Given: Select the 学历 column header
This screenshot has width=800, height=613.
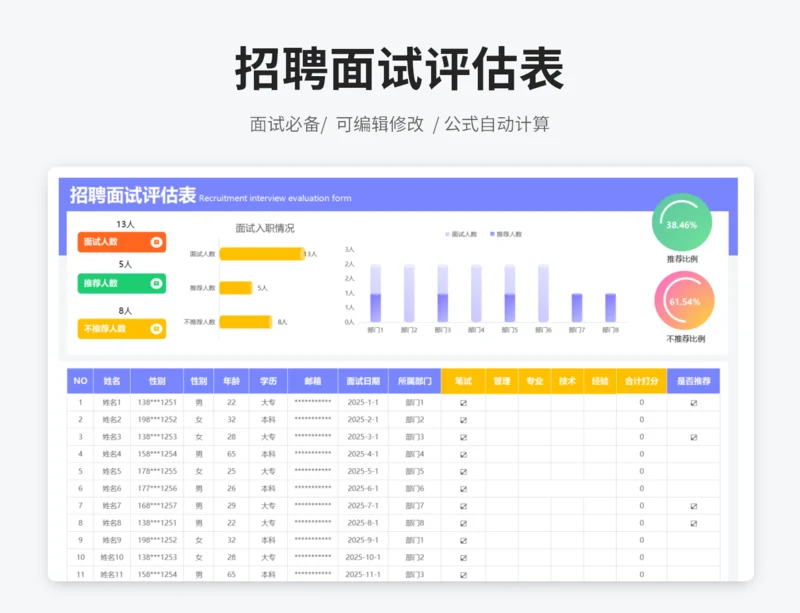Looking at the screenshot, I should point(268,381).
